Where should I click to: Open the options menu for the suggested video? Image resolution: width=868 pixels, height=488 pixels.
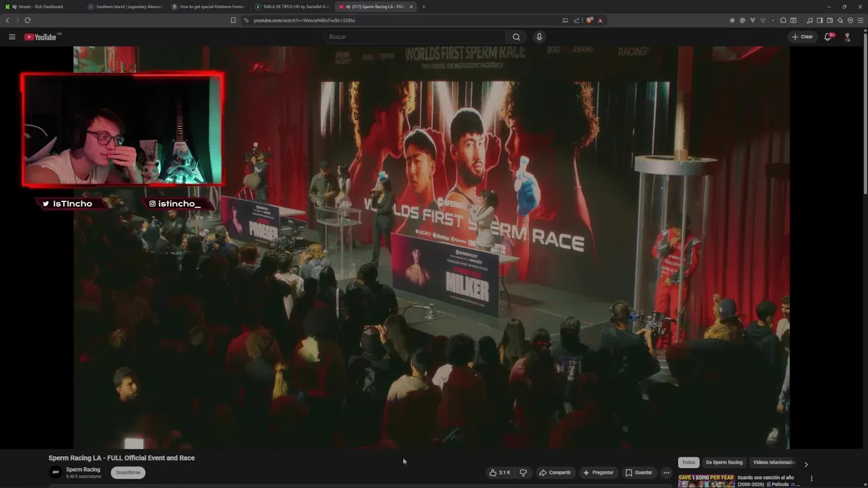tap(811, 479)
